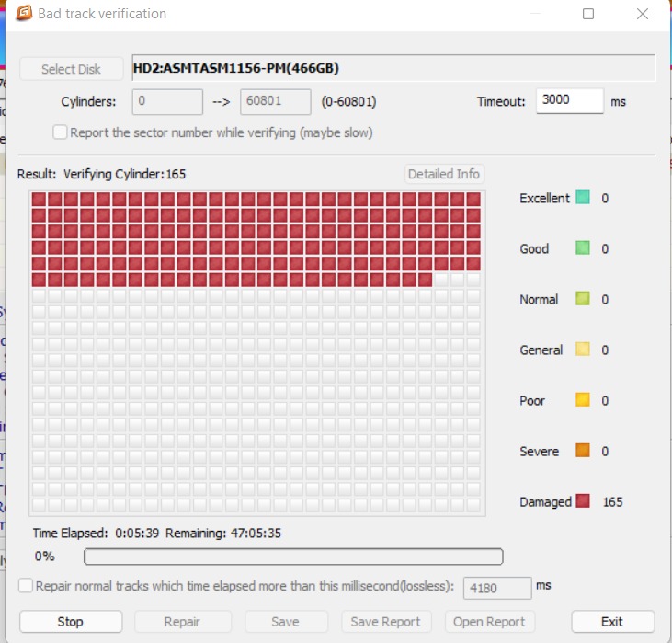Viewport: 672px width, 643px height.
Task: Click the Damaged red legend swatch
Action: coord(583,501)
